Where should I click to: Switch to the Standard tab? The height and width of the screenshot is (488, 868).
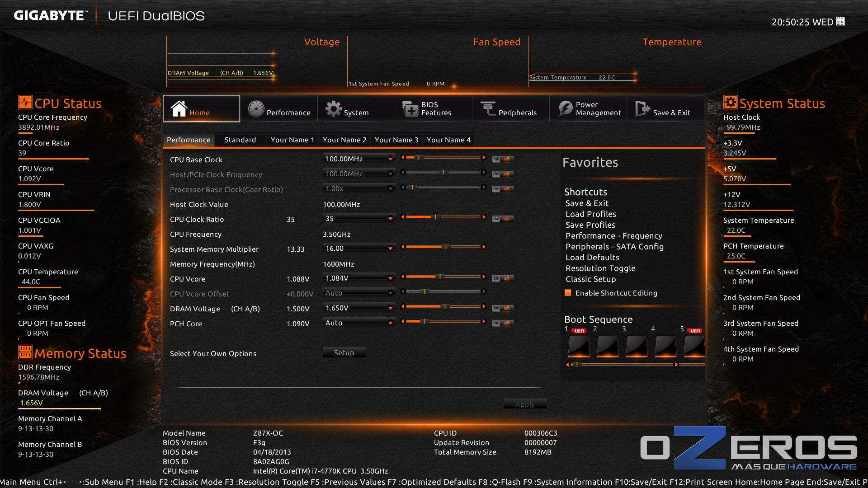240,140
